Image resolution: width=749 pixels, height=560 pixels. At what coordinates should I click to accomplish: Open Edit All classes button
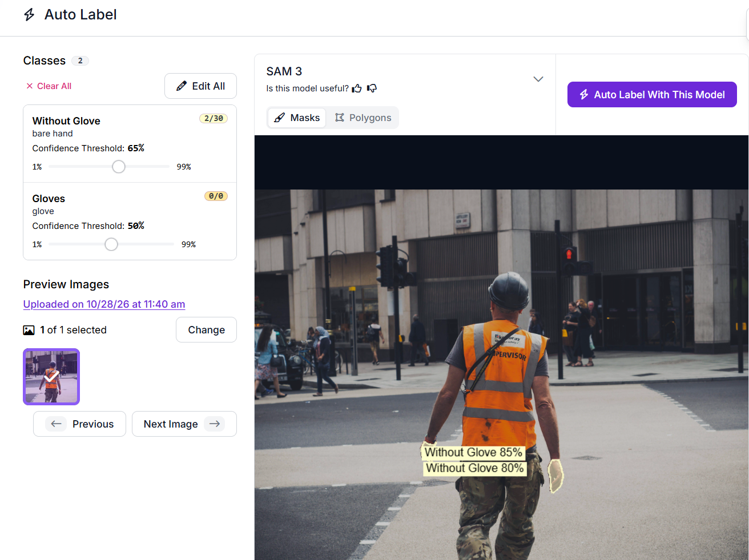(200, 86)
